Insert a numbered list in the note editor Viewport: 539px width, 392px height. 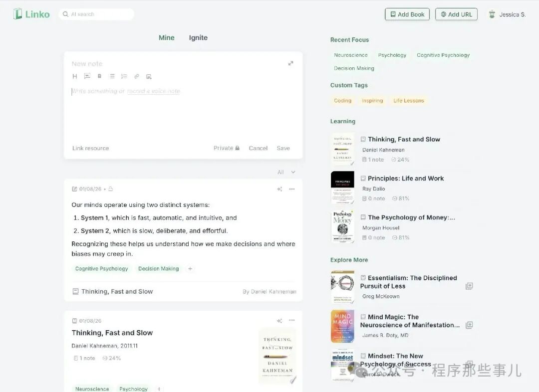124,76
